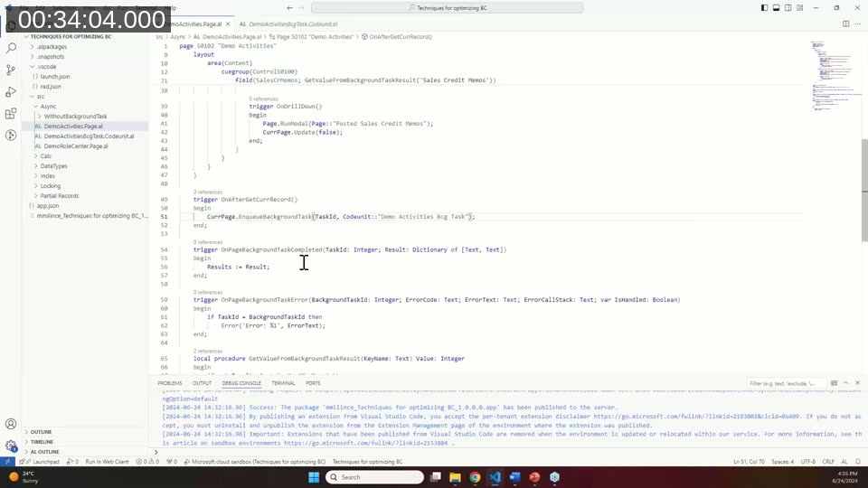Open editor More Actions ellipsis
868x488 pixels.
coord(857,23)
